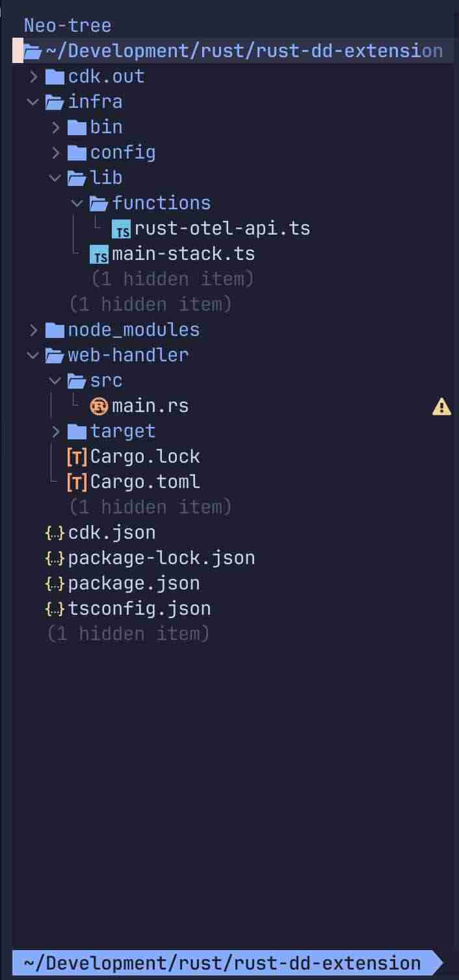The height and width of the screenshot is (980, 459).
Task: Click the TypeScript icon for rust-otel-api.ts
Action: (121, 229)
